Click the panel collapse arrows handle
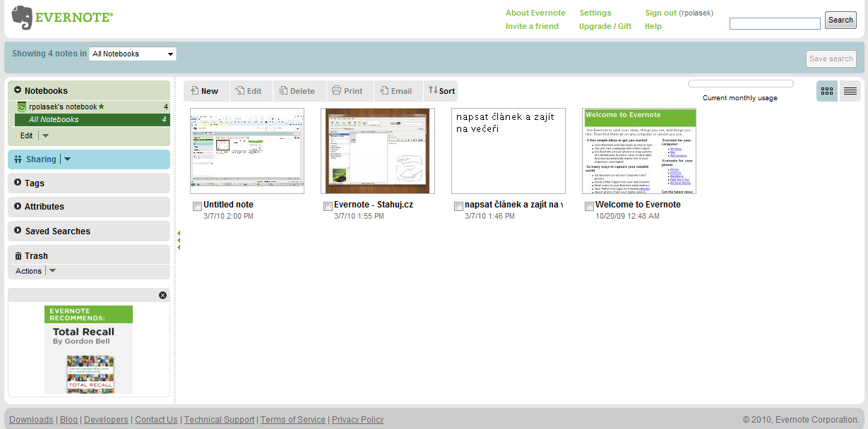The image size is (868, 429). (179, 240)
